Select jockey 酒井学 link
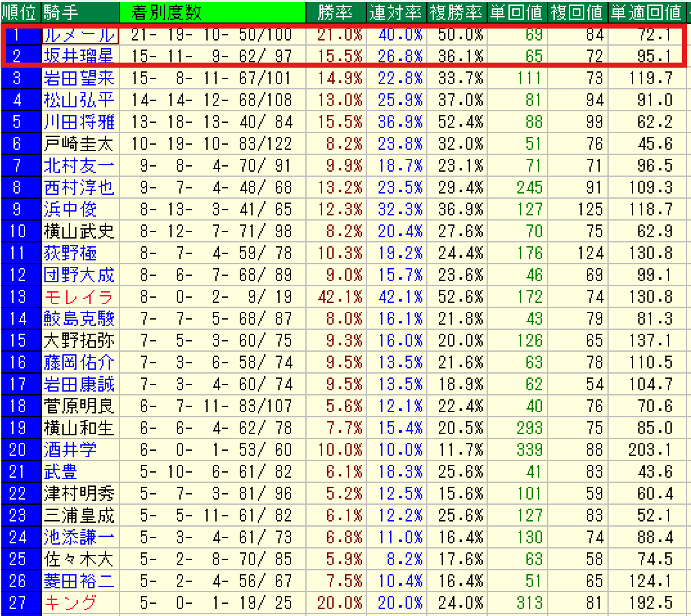Viewport: 691px width, 616px height. point(70,449)
